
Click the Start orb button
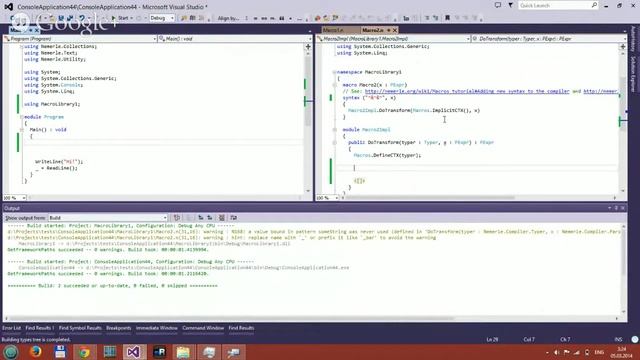coord(11,352)
